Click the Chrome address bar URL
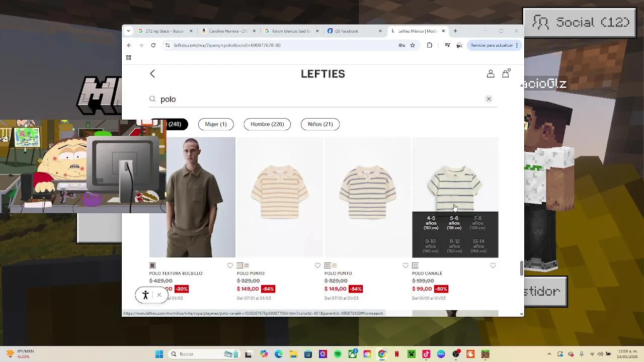The image size is (644, 362). point(227,45)
